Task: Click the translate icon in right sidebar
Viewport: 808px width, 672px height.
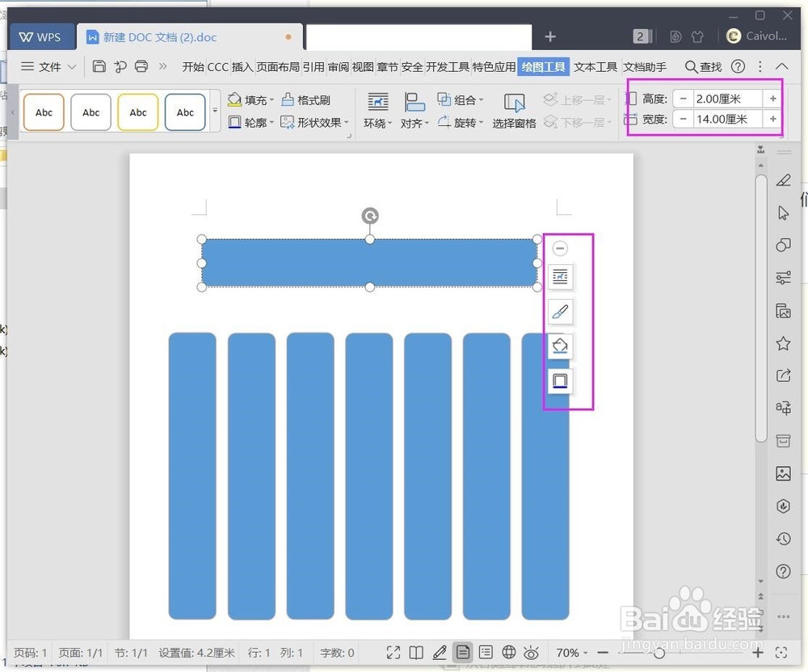Action: point(783,408)
